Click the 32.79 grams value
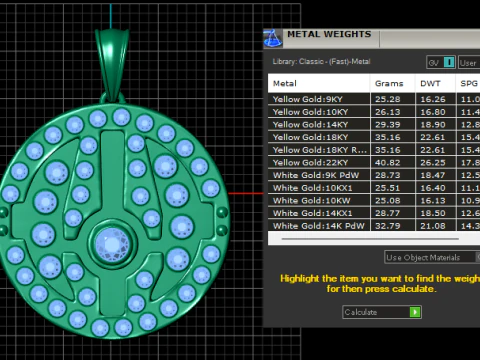Image resolution: width=480 pixels, height=360 pixels. point(388,226)
